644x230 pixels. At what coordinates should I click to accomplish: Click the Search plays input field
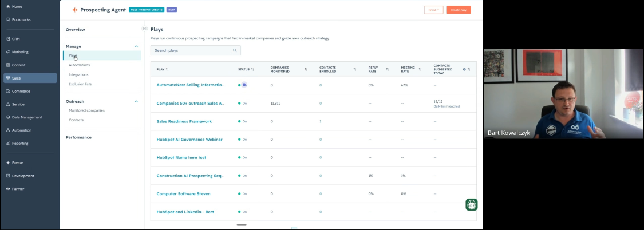[x=196, y=50]
